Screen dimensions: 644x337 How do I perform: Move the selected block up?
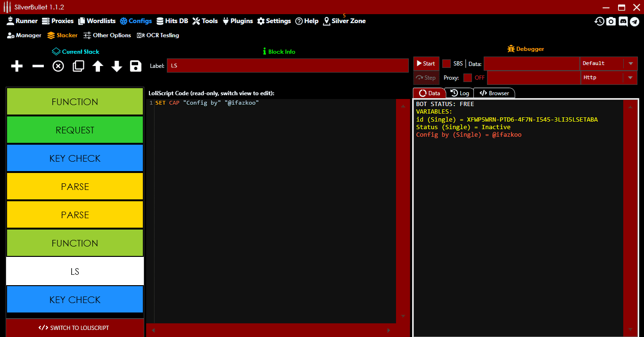click(97, 66)
